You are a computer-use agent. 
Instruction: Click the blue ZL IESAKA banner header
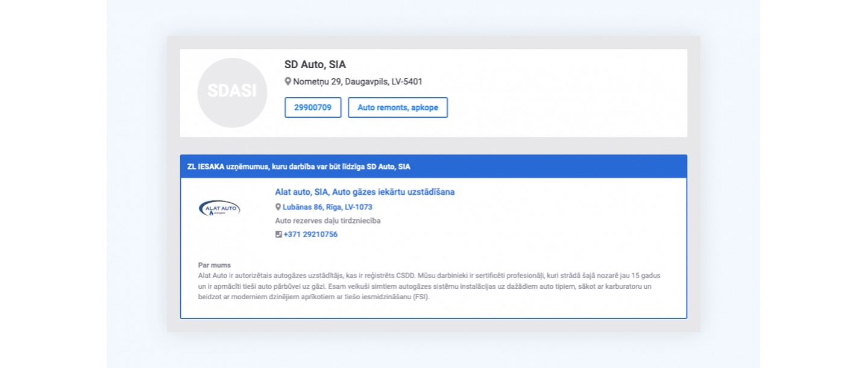point(433,167)
